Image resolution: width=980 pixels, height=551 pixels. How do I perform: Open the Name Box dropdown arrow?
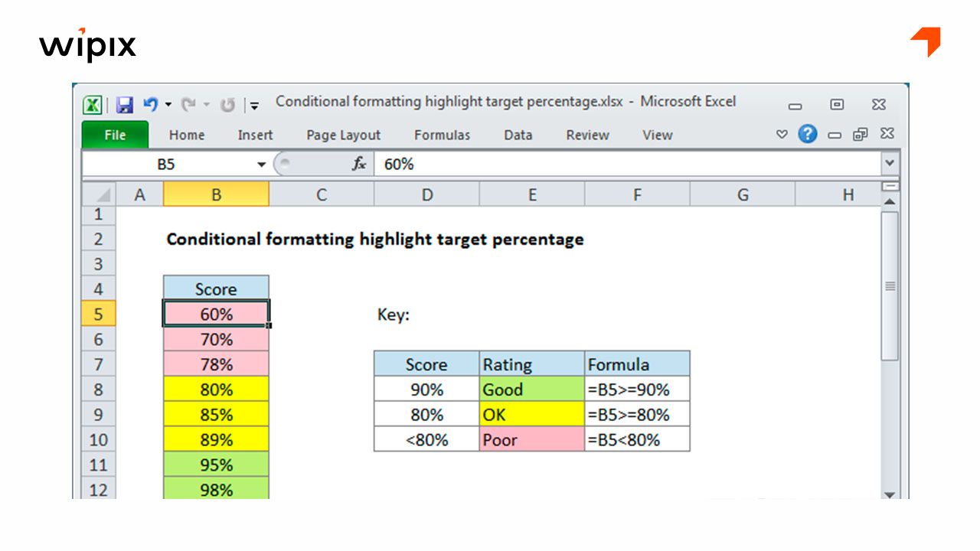point(260,163)
